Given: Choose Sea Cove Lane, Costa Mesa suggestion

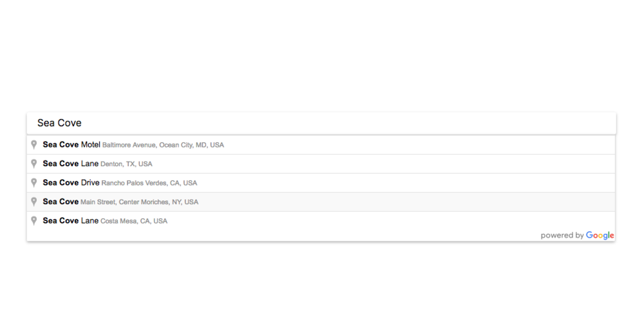Looking at the screenshot, I should click(x=321, y=221).
